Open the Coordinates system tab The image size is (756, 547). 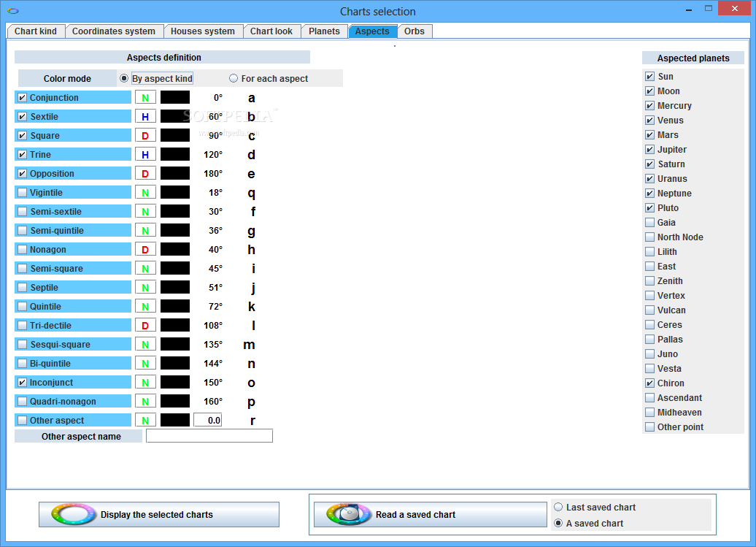pyautogui.click(x=114, y=31)
